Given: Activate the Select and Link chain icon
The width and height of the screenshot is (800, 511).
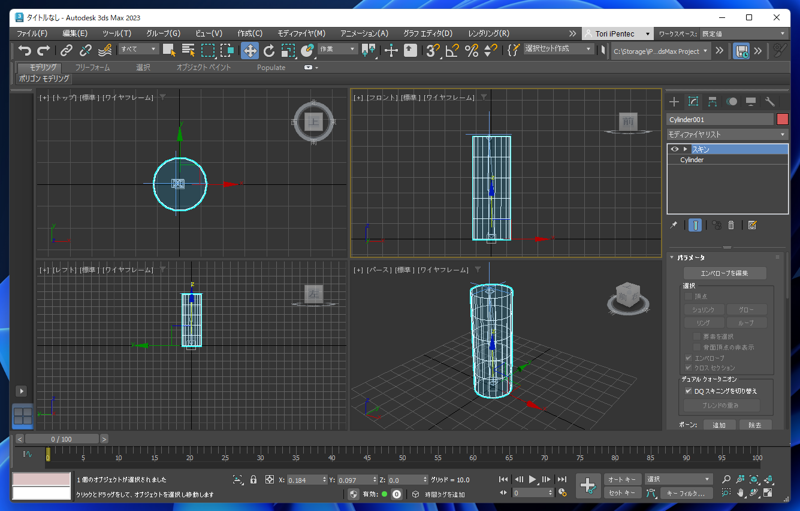Looking at the screenshot, I should (x=66, y=50).
